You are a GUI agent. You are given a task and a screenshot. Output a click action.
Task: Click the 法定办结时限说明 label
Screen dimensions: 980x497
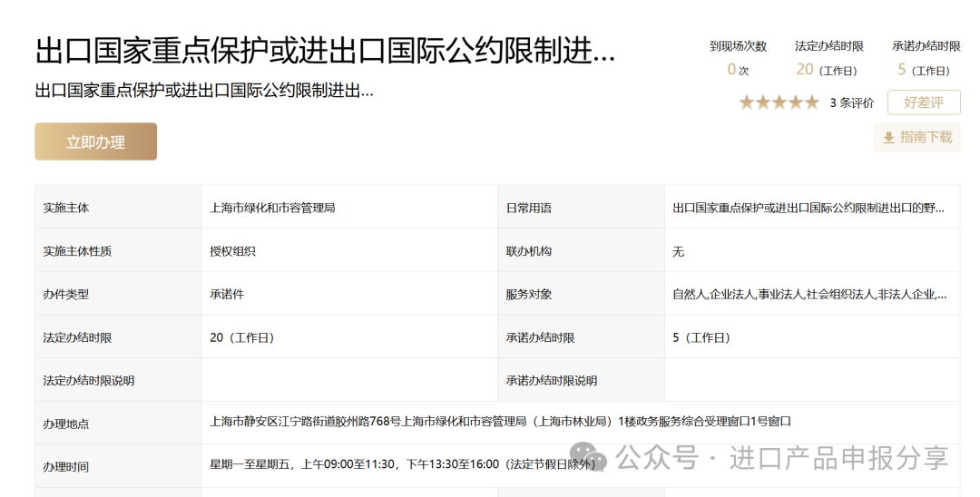89,380
